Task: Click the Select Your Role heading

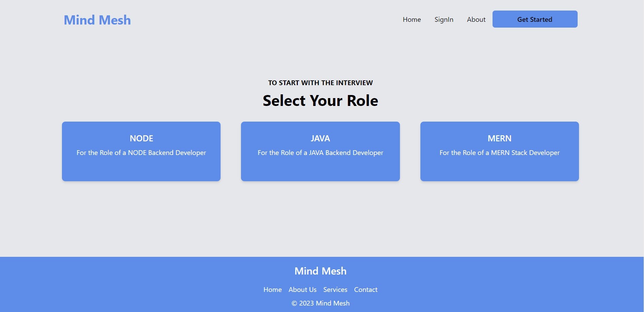Action: coord(320,100)
